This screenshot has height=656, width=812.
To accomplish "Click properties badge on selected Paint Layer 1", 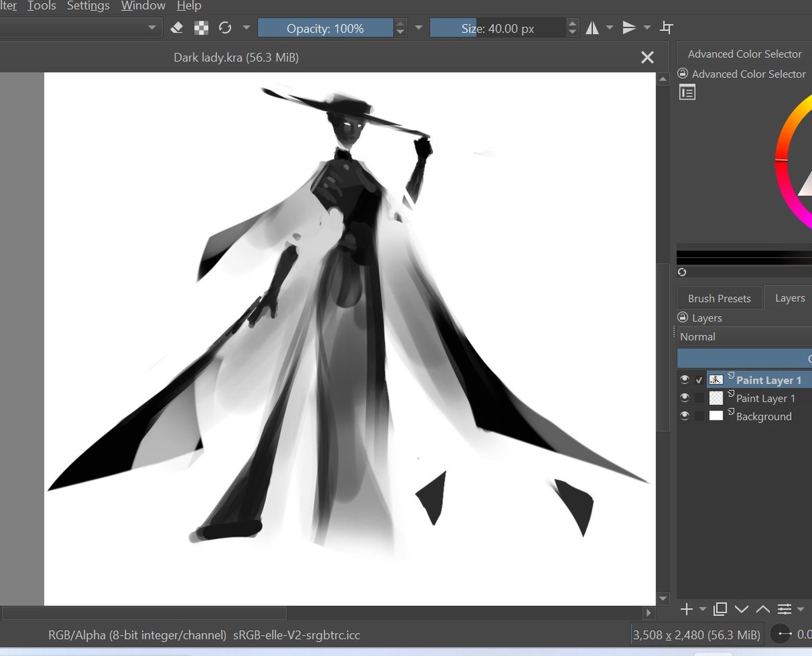I will [x=731, y=376].
